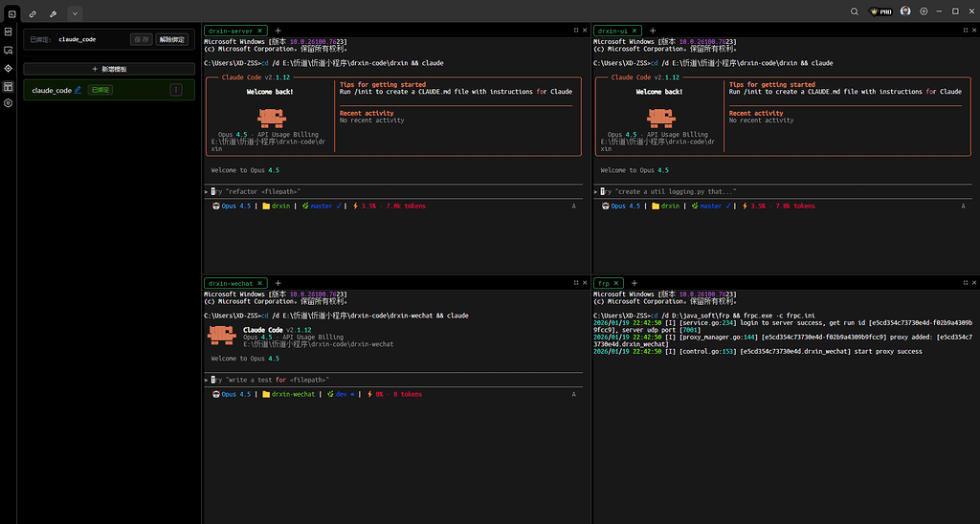Click 'master' branch in drxin-server status line

322,207
